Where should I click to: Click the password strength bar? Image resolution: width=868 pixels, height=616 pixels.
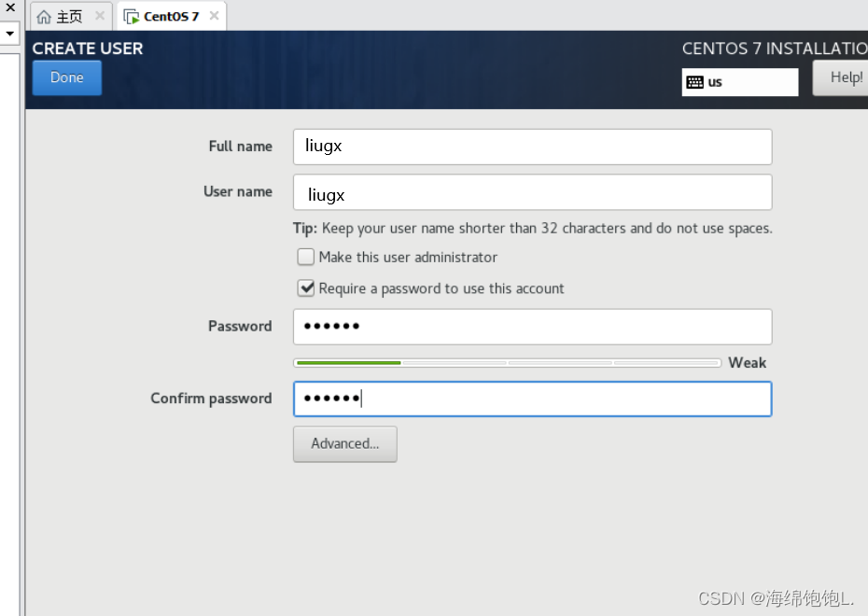[507, 363]
